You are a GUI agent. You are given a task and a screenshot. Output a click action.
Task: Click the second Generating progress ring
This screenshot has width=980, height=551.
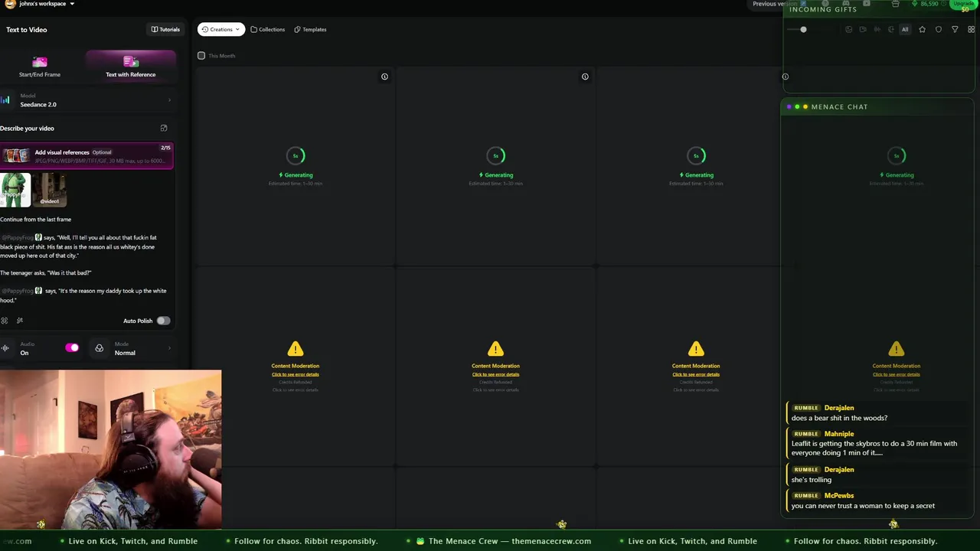[x=495, y=156]
